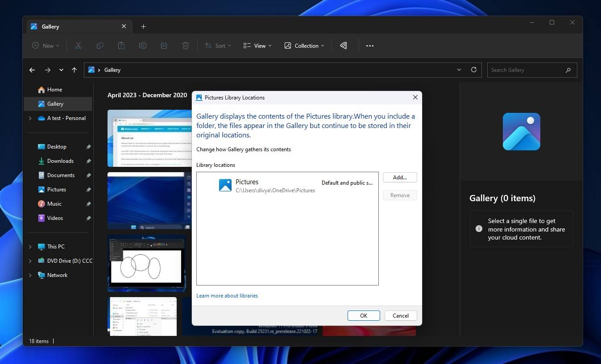Click the Copy icon in the toolbar
Viewport: 601px width, 364px height.
[100, 45]
